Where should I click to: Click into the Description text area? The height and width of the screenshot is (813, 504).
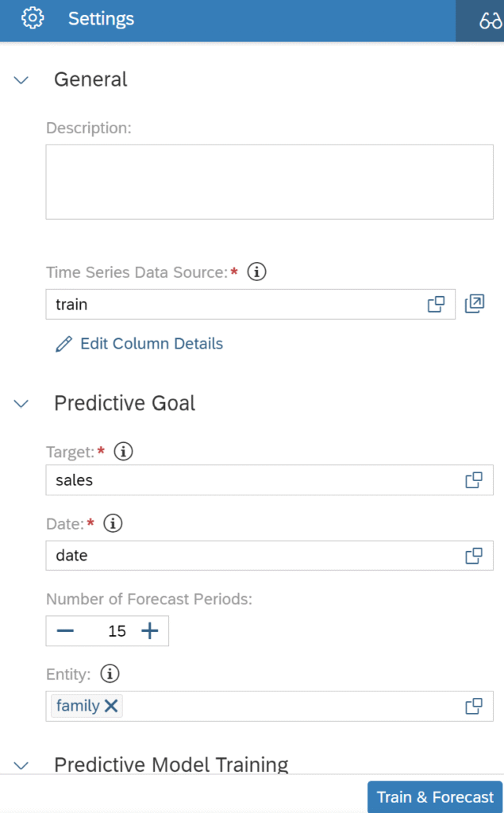click(x=270, y=182)
